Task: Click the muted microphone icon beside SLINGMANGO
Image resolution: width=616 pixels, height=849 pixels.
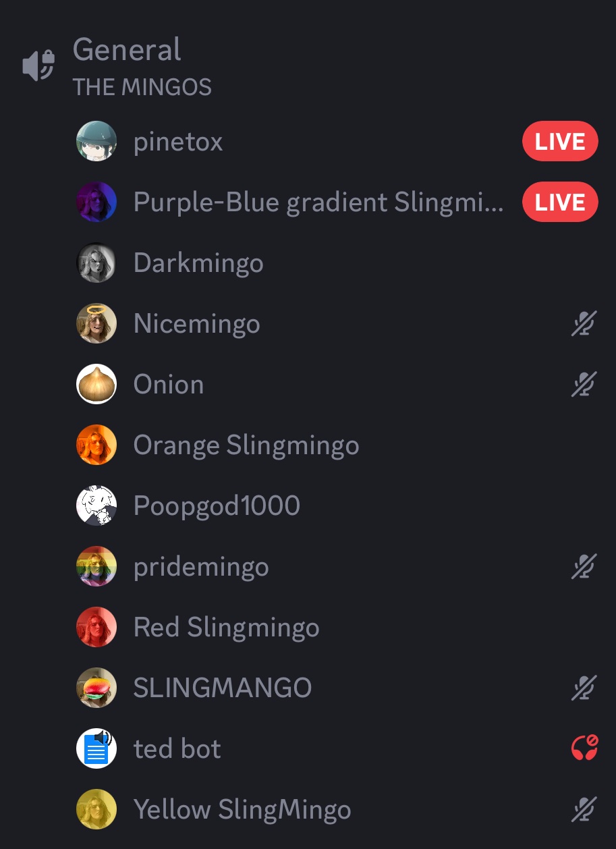Action: pos(584,688)
